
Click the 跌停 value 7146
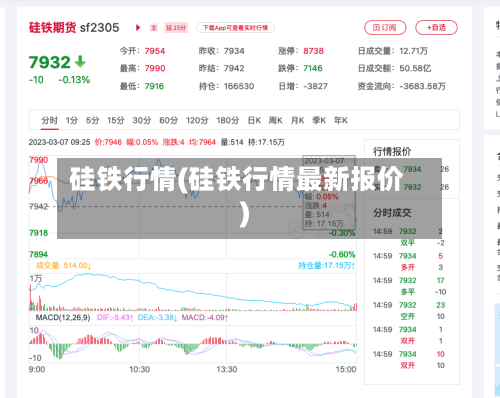(313, 68)
